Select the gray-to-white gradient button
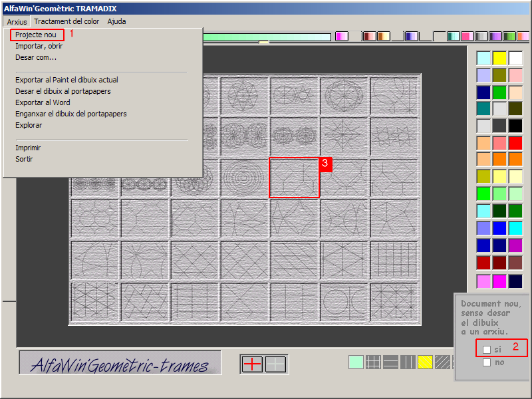The height and width of the screenshot is (399, 532). 481,36
